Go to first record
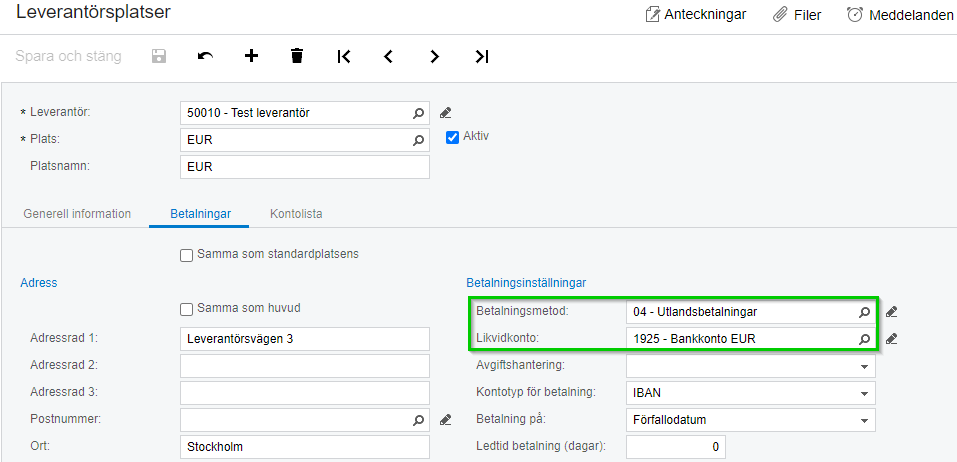The height and width of the screenshot is (462, 957). [x=344, y=56]
